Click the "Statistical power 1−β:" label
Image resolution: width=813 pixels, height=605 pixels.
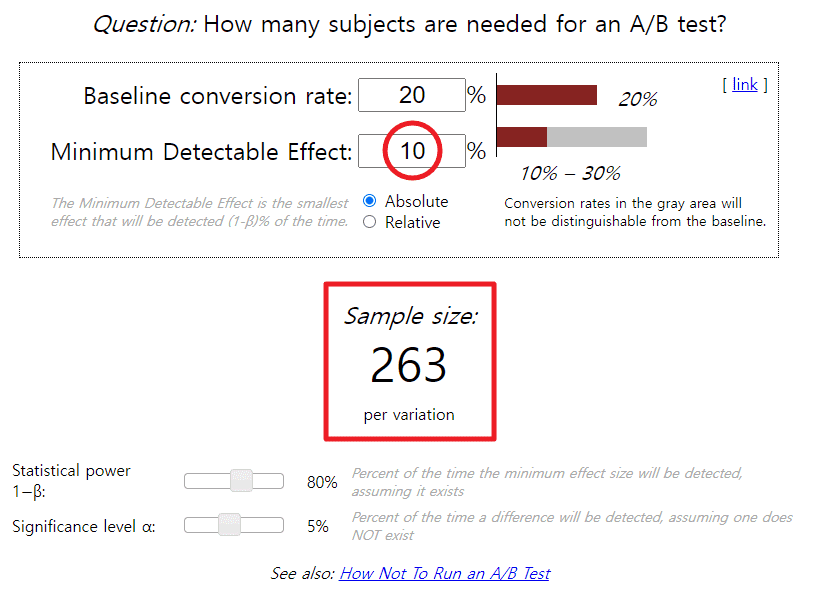71,480
